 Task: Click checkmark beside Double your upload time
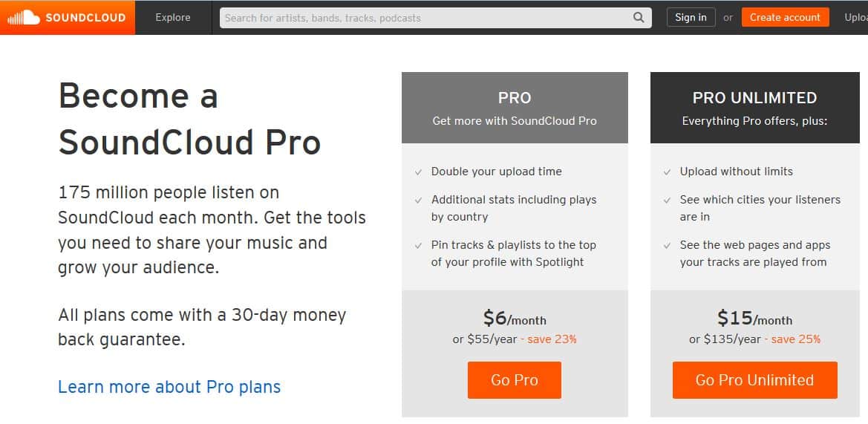tap(419, 172)
